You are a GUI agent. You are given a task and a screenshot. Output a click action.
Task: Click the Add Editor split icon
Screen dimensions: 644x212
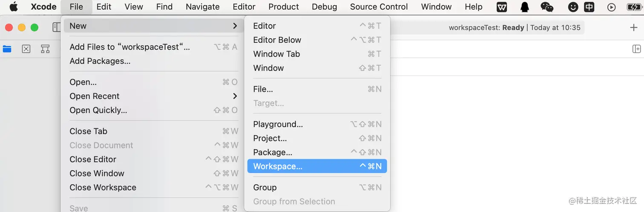click(x=636, y=49)
